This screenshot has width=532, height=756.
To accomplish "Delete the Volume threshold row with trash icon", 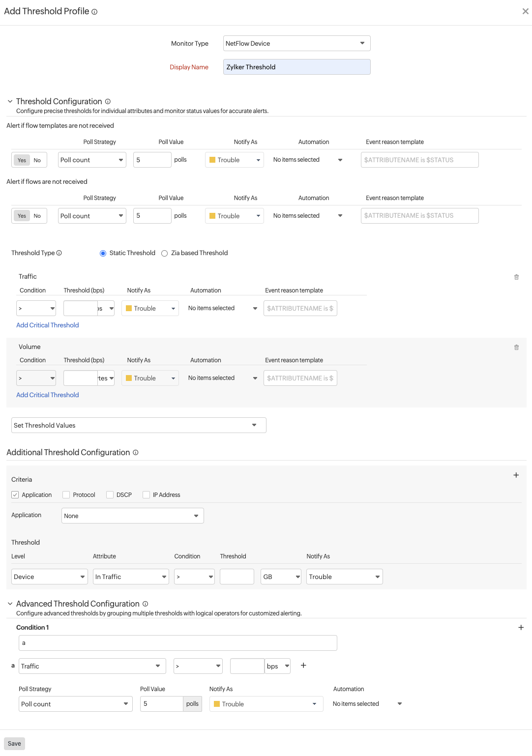I will (516, 348).
